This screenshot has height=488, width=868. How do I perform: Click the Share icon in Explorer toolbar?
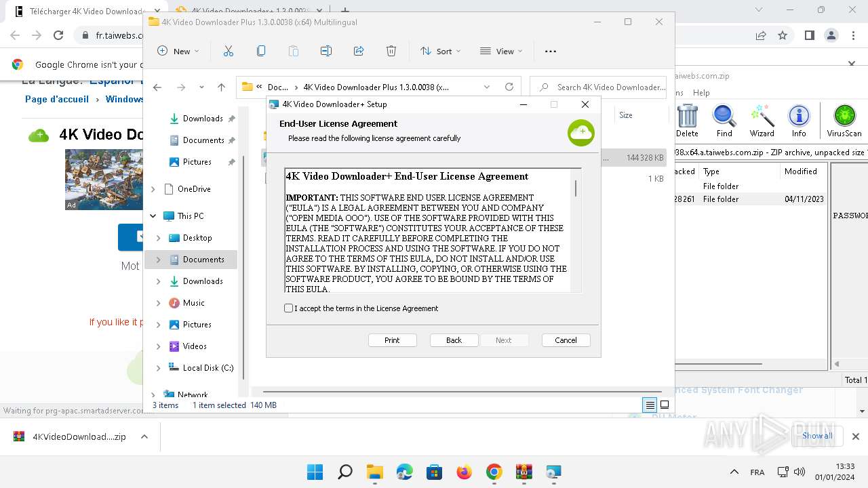[359, 51]
